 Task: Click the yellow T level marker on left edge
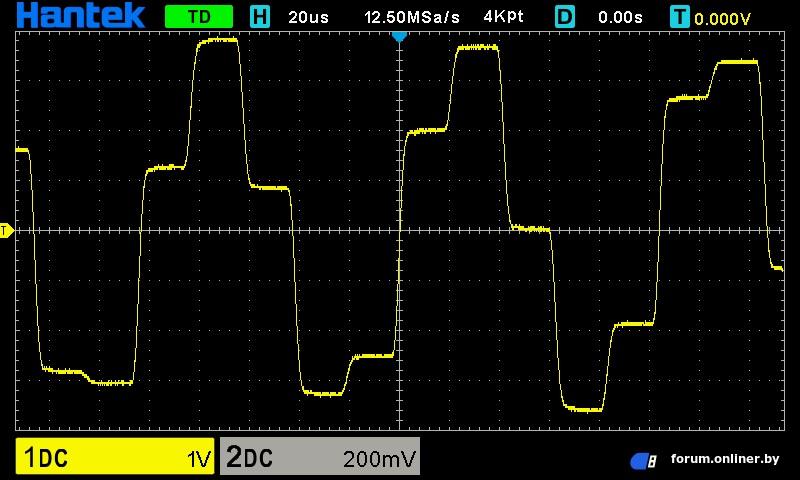5,231
